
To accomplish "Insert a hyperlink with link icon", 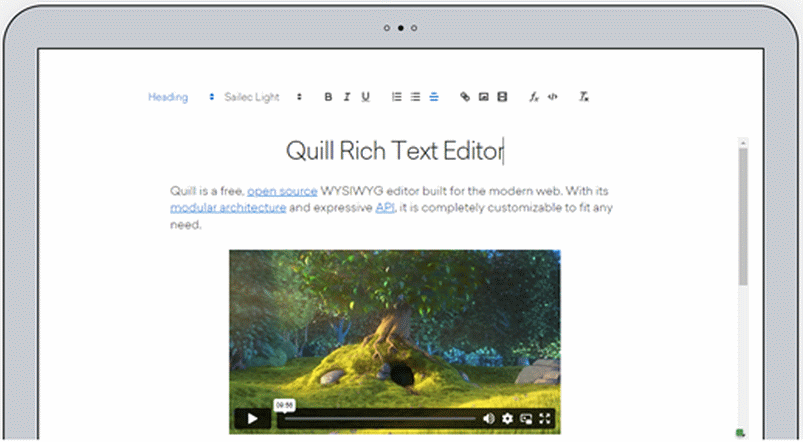I will tap(464, 97).
